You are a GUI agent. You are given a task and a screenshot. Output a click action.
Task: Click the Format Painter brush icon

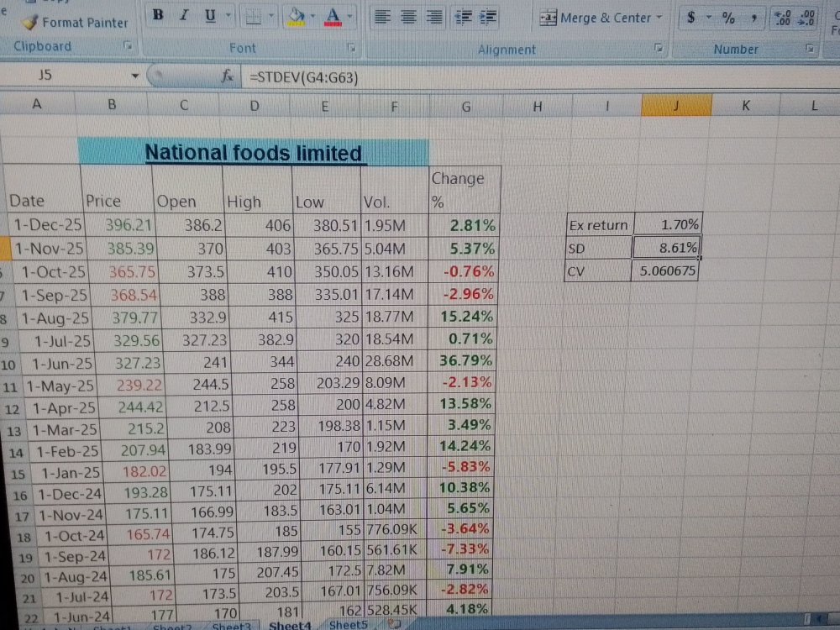pos(30,22)
